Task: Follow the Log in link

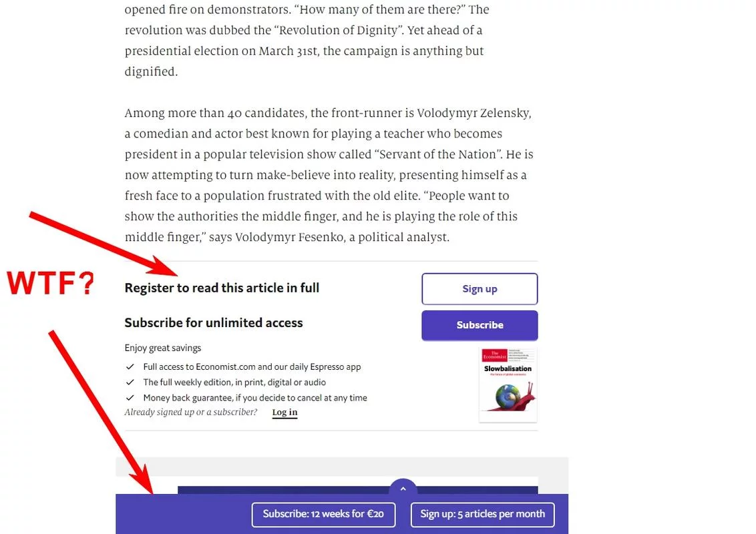Action: click(x=285, y=413)
